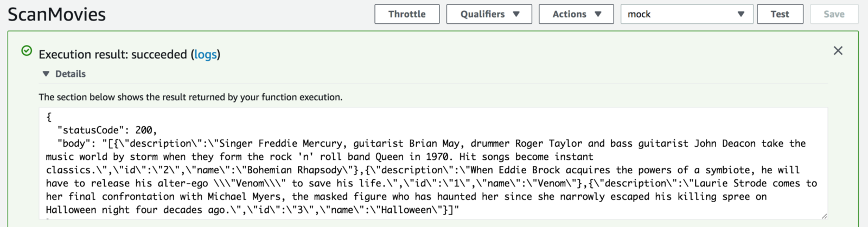Open the Qualifiers dropdown

coord(489,14)
